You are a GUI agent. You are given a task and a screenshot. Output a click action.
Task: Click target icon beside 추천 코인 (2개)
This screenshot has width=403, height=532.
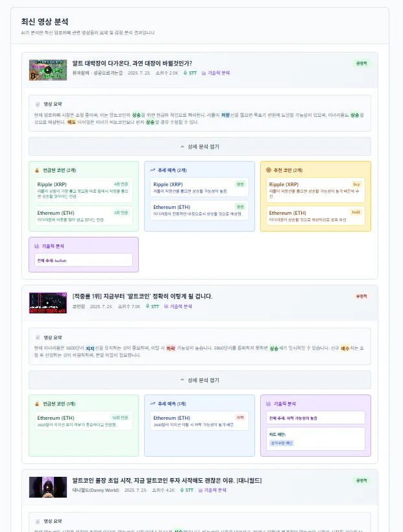tap(269, 170)
